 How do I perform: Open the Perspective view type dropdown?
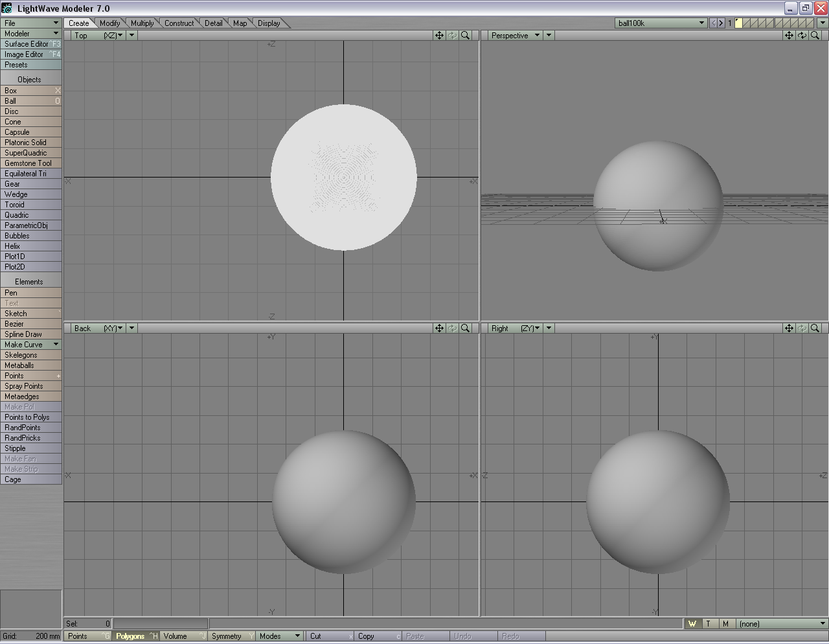coord(516,36)
